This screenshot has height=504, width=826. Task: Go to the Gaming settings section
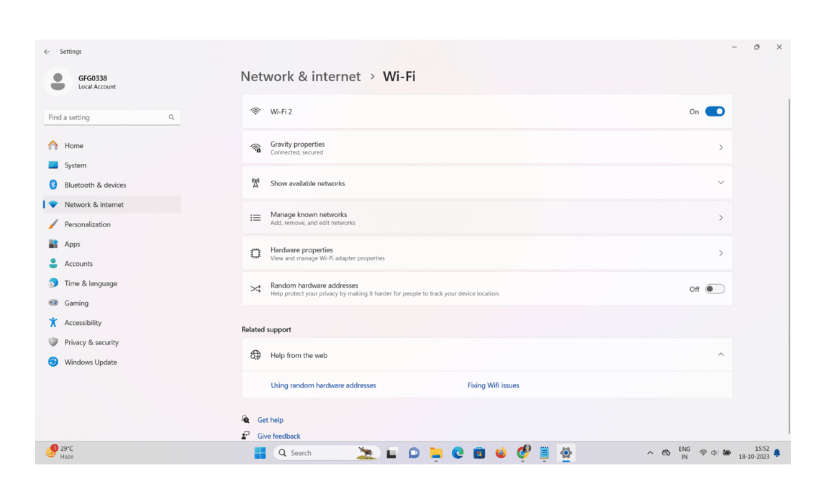[77, 303]
